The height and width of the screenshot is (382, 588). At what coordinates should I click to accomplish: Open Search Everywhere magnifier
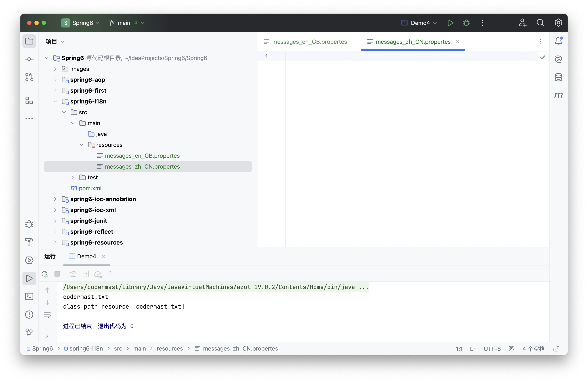(x=540, y=23)
